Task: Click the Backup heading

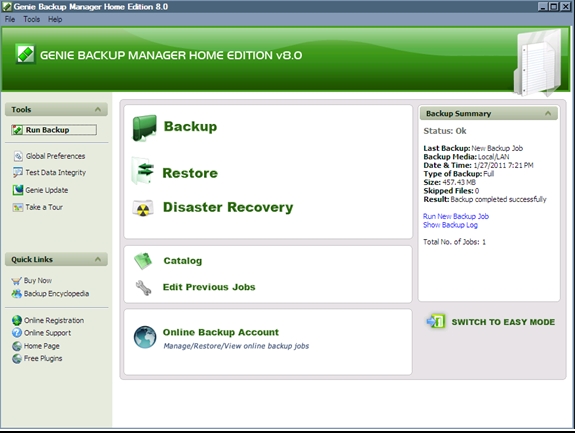Action: coord(190,126)
